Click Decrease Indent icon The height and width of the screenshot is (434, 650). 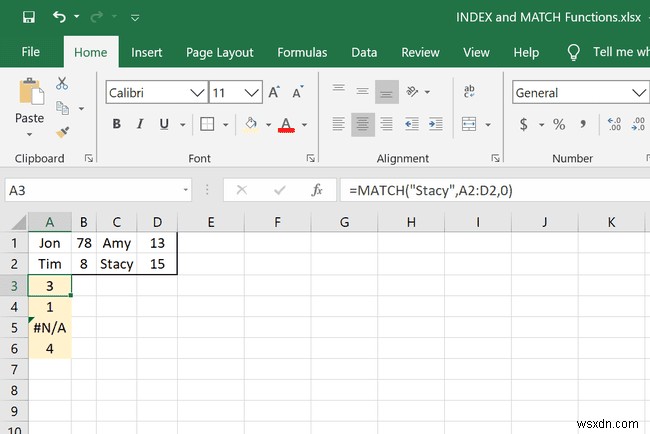(x=412, y=124)
